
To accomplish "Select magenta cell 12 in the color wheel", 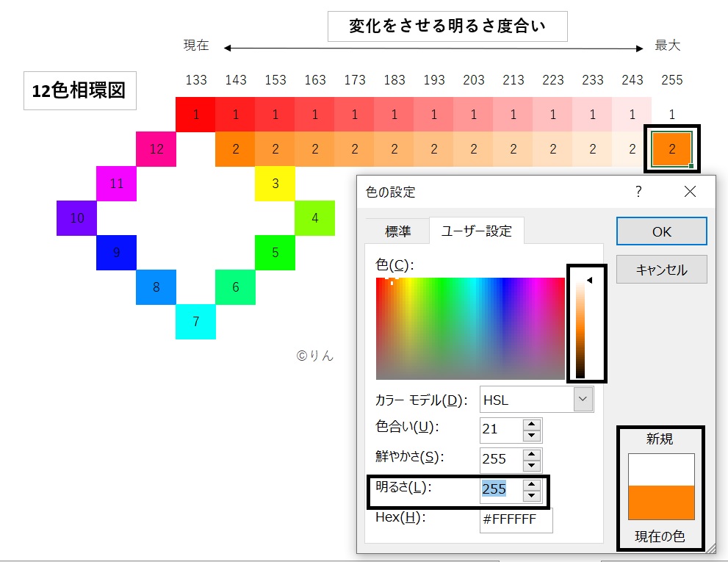I will point(156,148).
